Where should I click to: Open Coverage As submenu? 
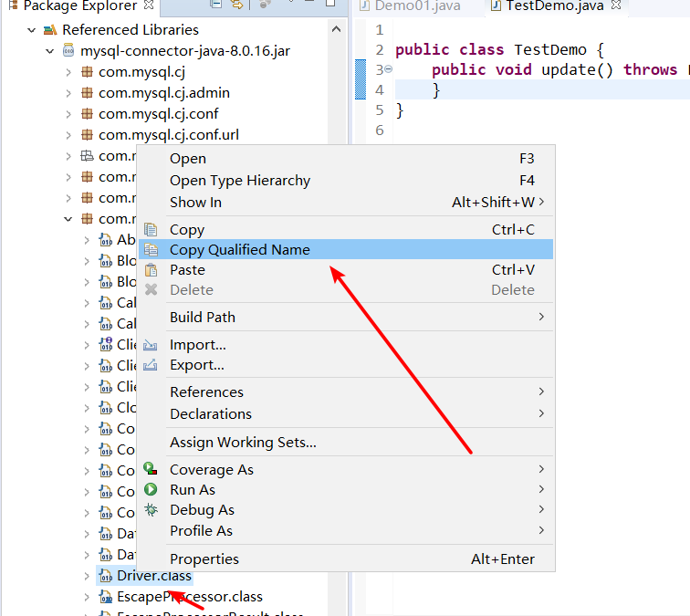point(346,469)
